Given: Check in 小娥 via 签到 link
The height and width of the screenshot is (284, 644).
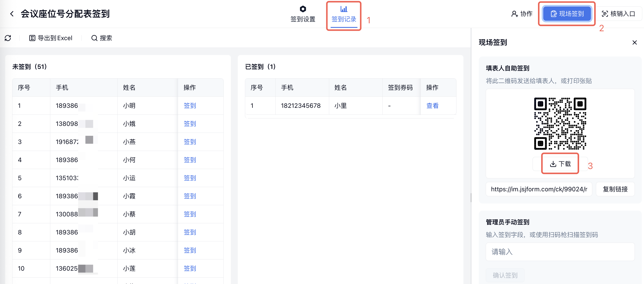Looking at the screenshot, I should click(190, 124).
